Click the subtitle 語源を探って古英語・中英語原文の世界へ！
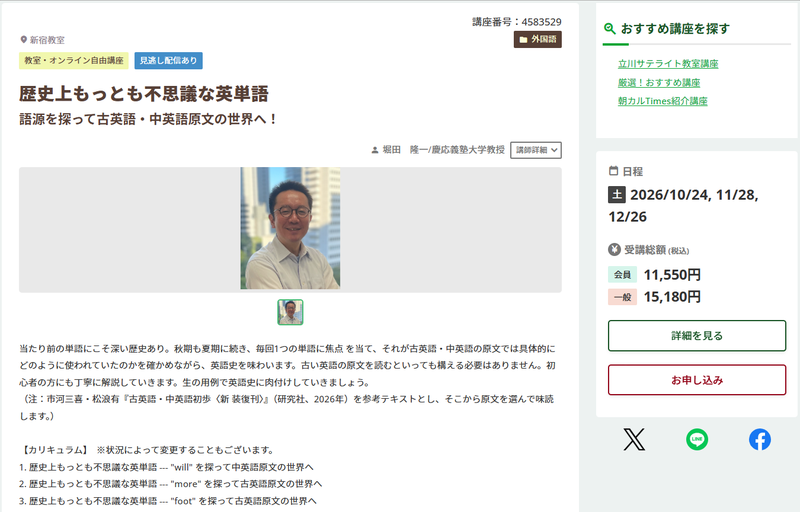Screen dimensions: 800x512 148,119
